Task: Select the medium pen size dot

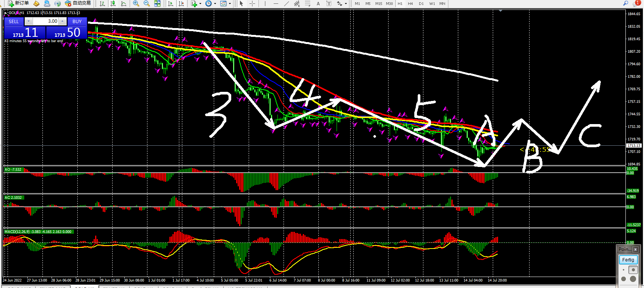Action: [633, 270]
